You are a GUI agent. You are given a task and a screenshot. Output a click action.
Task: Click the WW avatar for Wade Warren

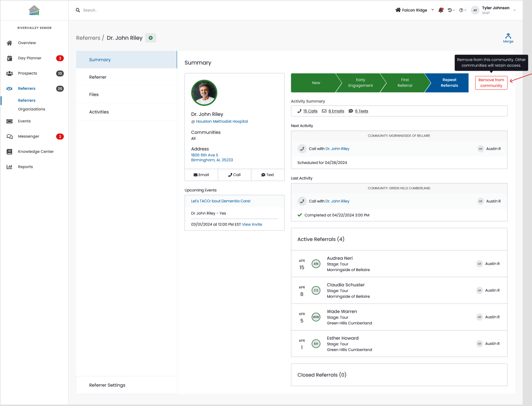pyautogui.click(x=316, y=317)
